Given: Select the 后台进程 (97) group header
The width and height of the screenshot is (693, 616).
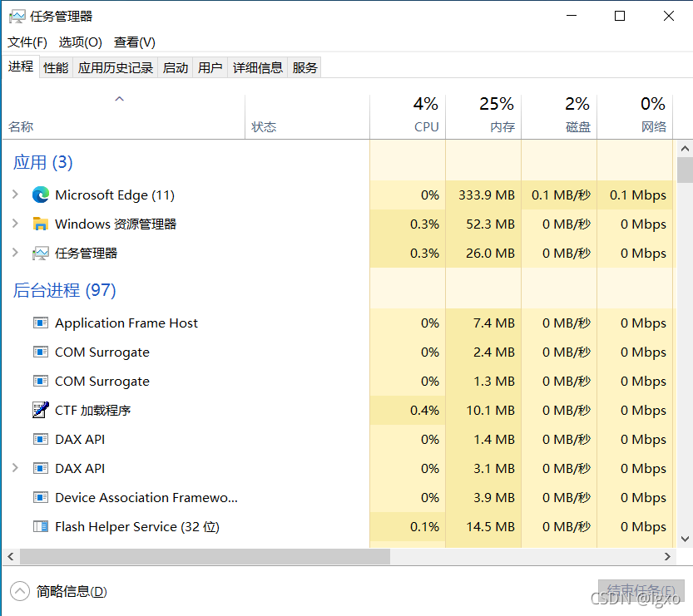Looking at the screenshot, I should click(x=65, y=290).
